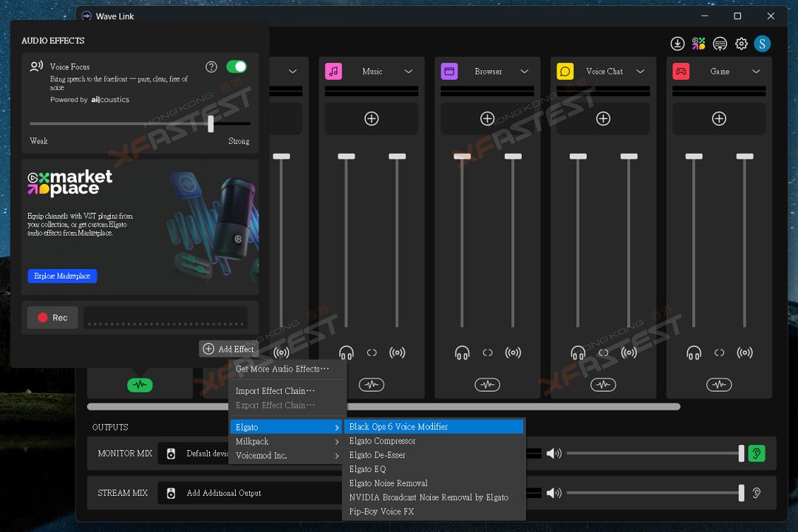Click the Monitor Mix output device speaker icon
The image size is (798, 532).
pos(171,454)
